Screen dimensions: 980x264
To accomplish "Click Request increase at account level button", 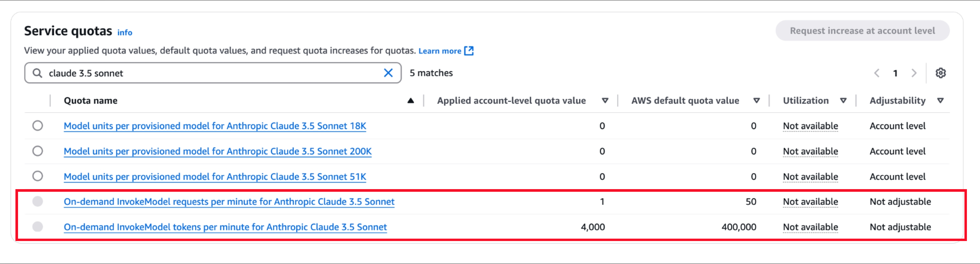I will coord(862,31).
